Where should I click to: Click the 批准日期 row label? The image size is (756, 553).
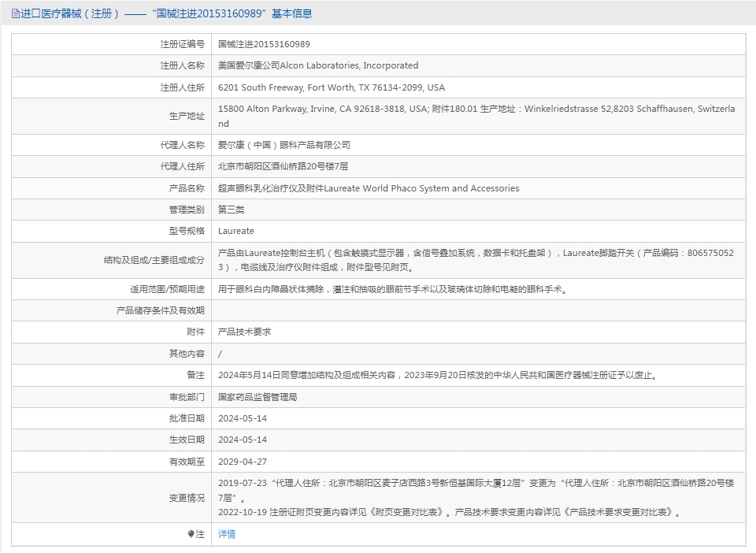[187, 418]
